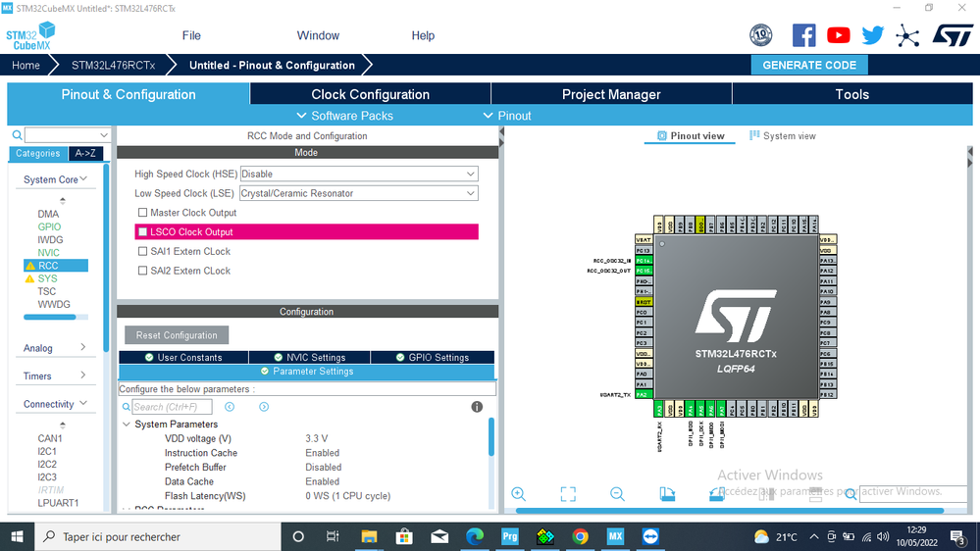
Task: Expand the Analog category
Action: coord(55,348)
